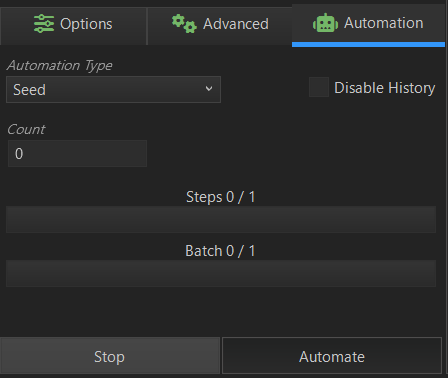The image size is (448, 378).
Task: Click the sliders icon on Options tab
Action: pyautogui.click(x=44, y=24)
